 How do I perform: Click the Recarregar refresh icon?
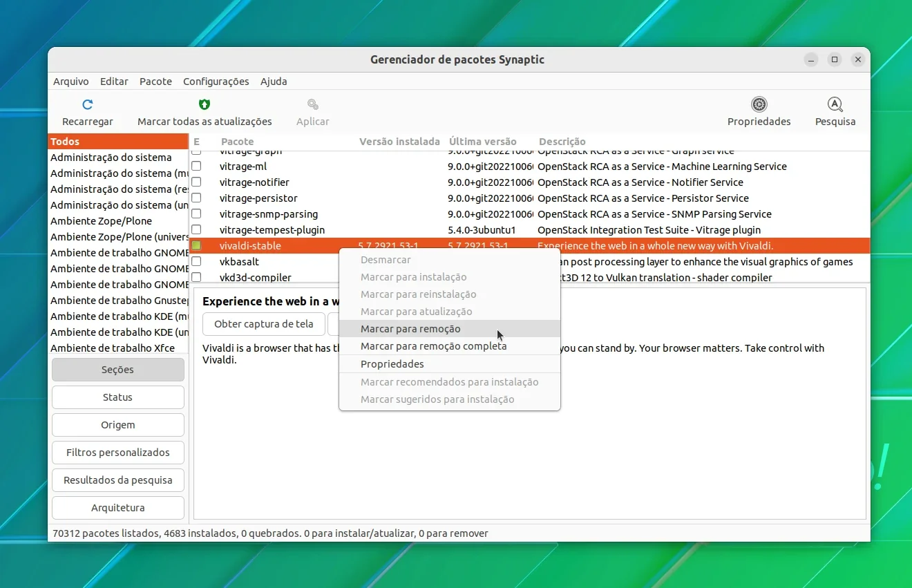click(87, 104)
